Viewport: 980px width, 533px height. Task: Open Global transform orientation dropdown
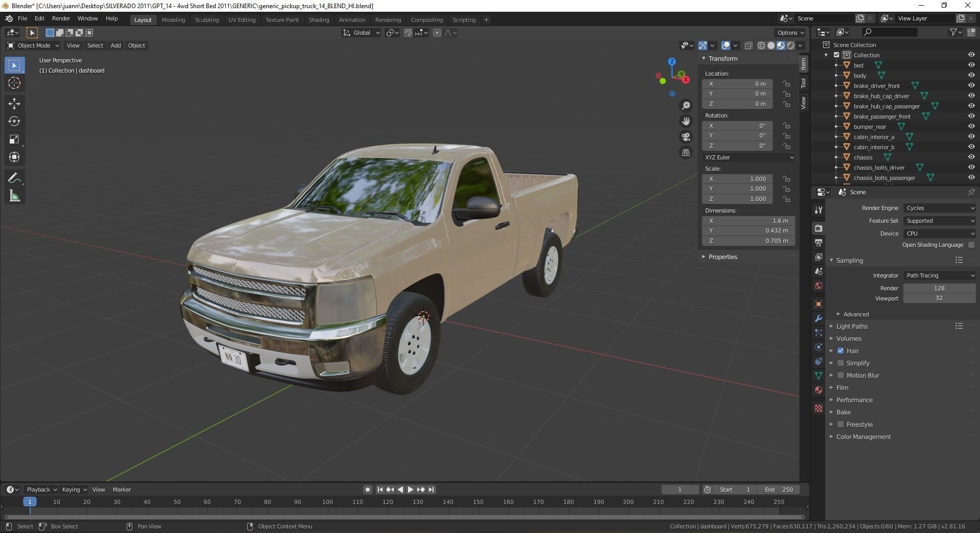(x=361, y=33)
